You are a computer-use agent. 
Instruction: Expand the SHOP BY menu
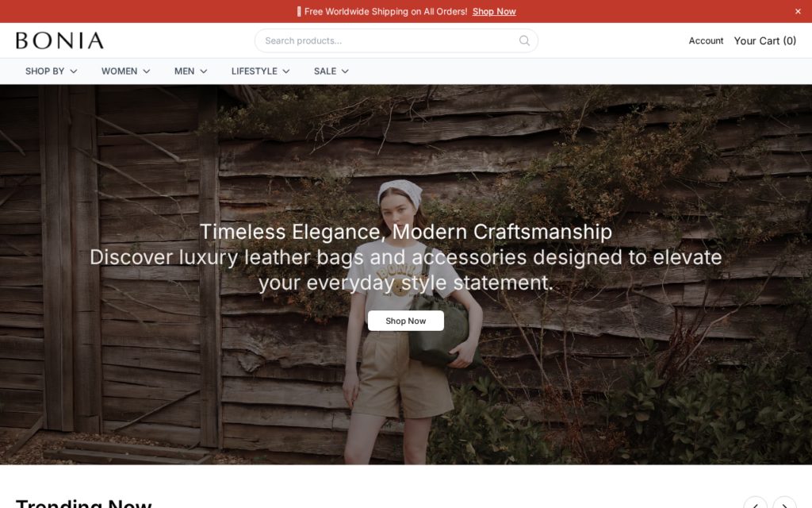[52, 71]
